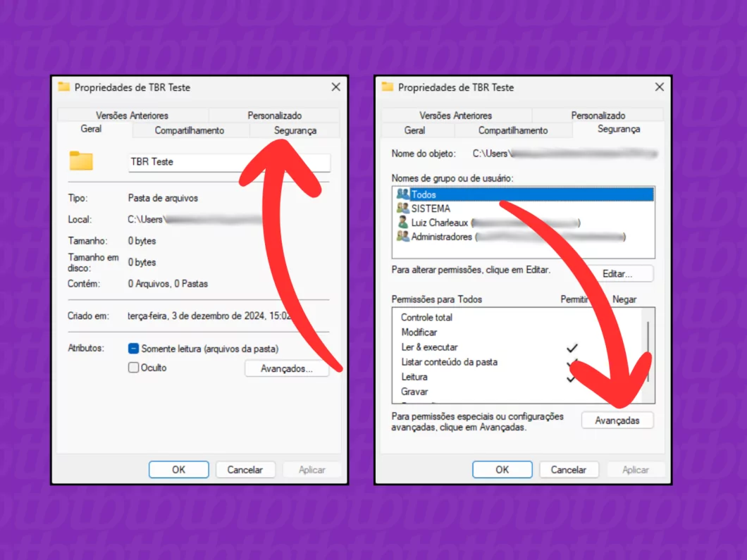Click folder icon in right window title bar
Image resolution: width=747 pixels, height=560 pixels.
click(x=388, y=87)
